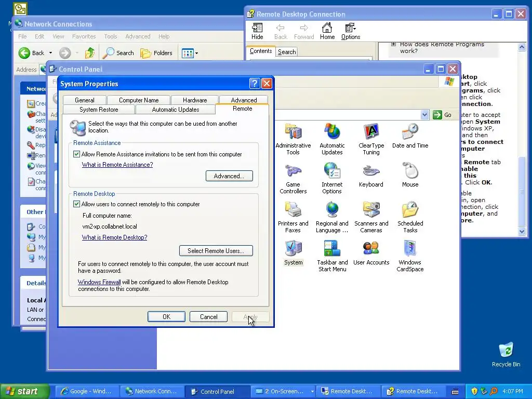Open Scanners and Cameras icon
Viewport: 532px width, 399px height.
click(371, 217)
